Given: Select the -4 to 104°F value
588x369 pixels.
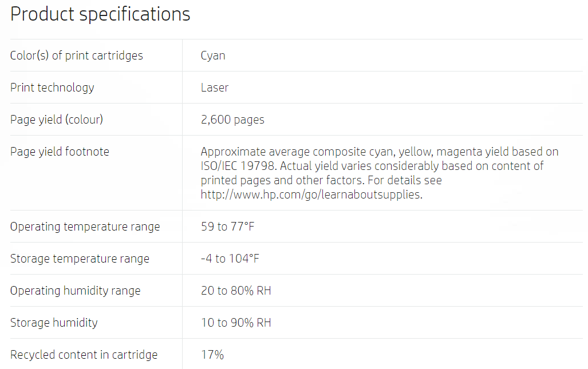Looking at the screenshot, I should (x=230, y=259).
